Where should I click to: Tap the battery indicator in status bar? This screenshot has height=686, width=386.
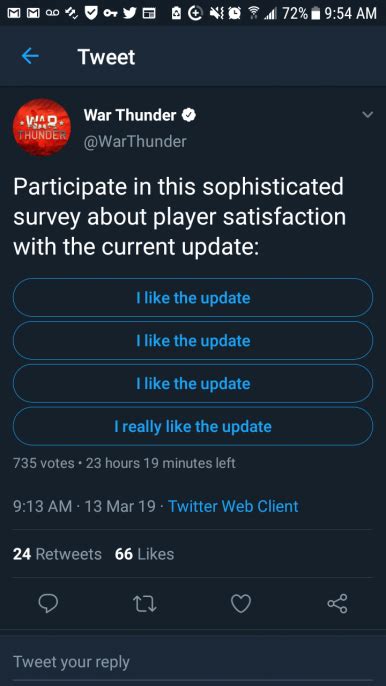[315, 13]
